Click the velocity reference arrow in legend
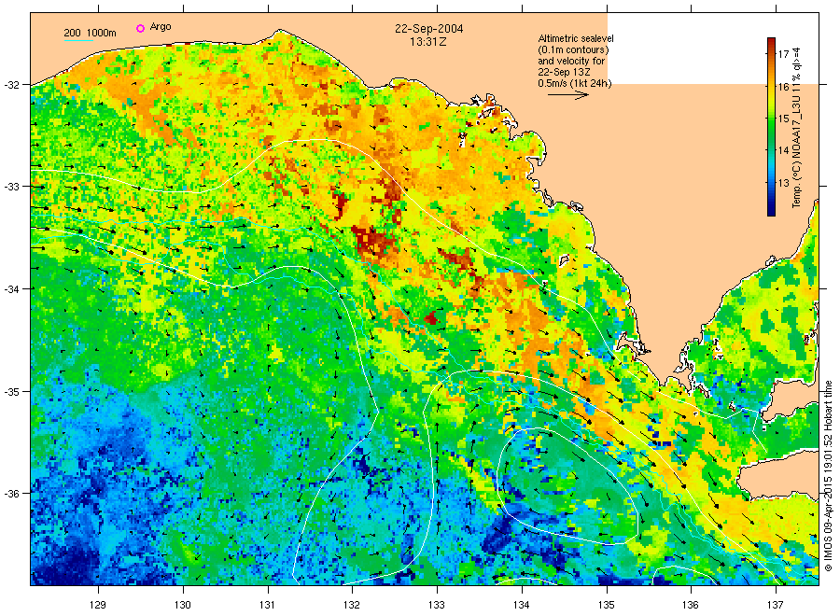 tap(568, 95)
